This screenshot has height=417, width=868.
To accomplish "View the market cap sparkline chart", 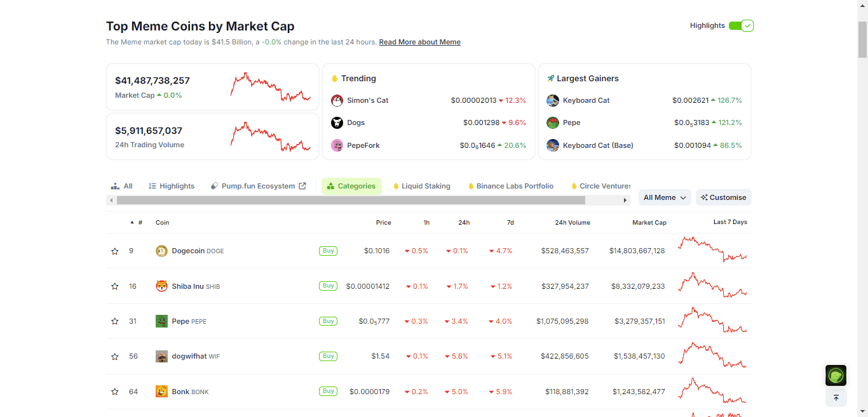I will point(271,87).
